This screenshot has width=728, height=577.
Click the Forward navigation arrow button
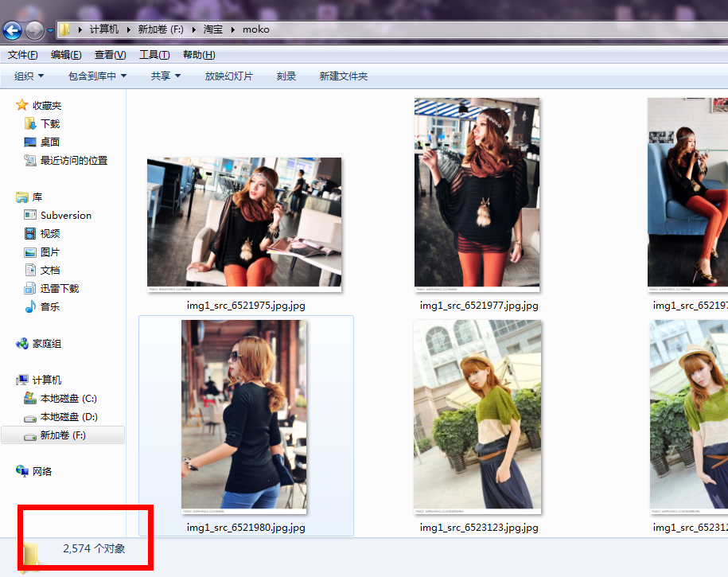tap(34, 30)
